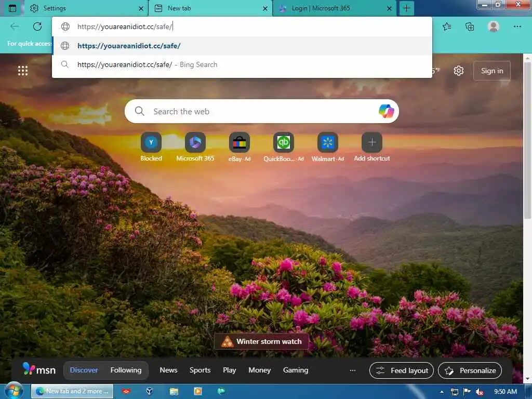The height and width of the screenshot is (399, 532).
Task: Show hidden tray icons arrow
Action: click(442, 392)
